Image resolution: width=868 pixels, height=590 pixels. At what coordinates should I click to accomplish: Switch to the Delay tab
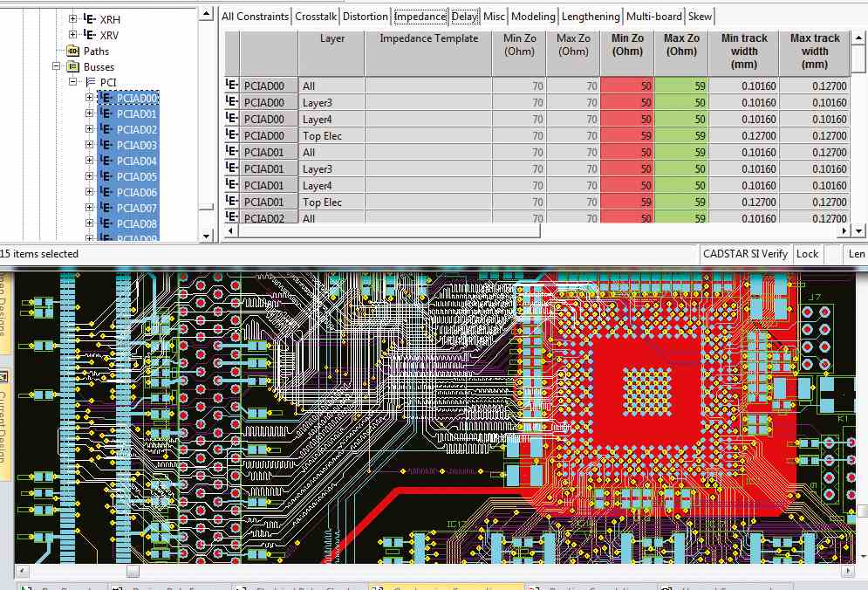tap(464, 16)
